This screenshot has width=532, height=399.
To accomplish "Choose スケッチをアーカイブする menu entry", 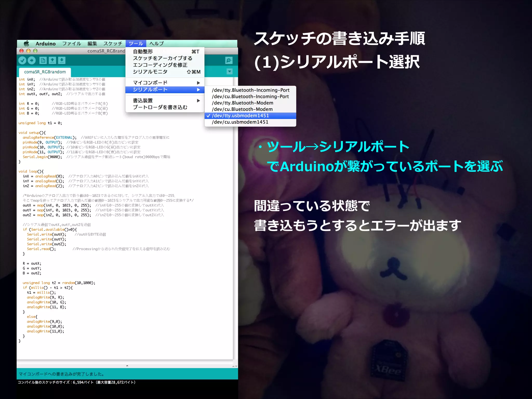I will (165, 58).
